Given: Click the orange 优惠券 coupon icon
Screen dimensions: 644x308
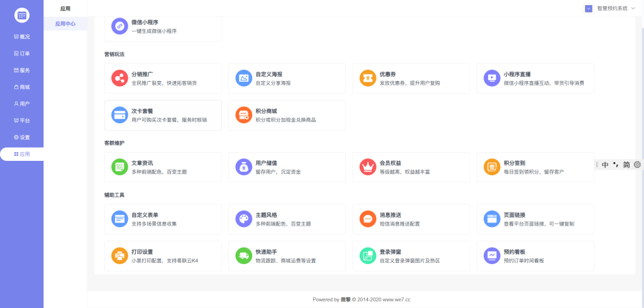Looking at the screenshot, I should pyautogui.click(x=368, y=78).
